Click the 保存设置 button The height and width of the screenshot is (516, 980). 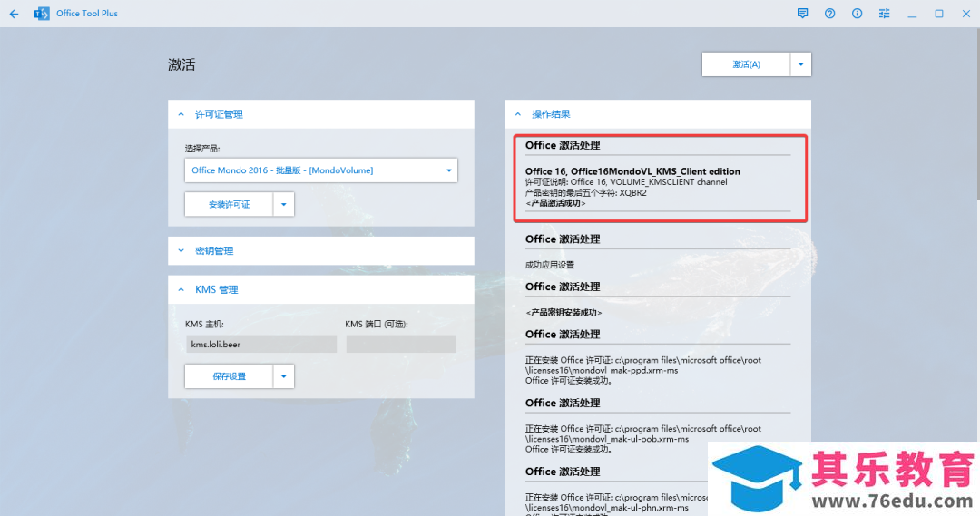[x=229, y=376]
